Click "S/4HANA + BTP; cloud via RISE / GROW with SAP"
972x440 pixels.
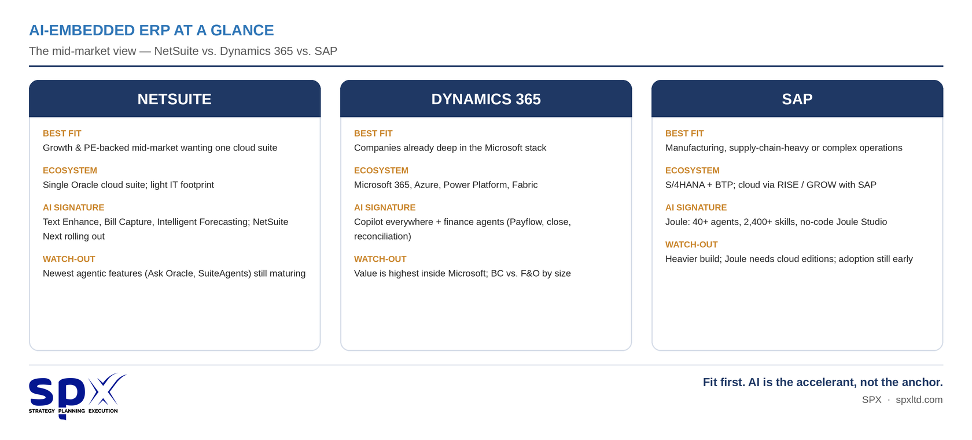click(771, 185)
